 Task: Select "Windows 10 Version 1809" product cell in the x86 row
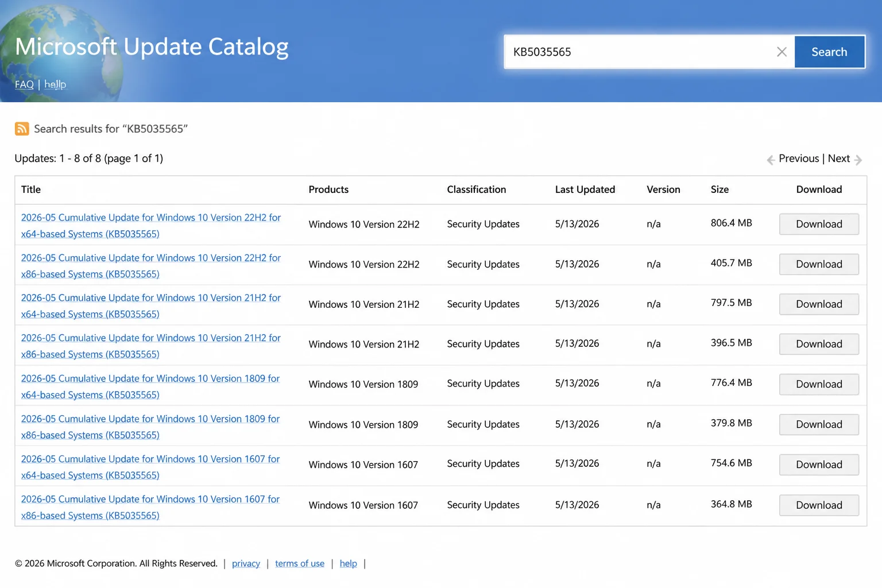pos(363,425)
